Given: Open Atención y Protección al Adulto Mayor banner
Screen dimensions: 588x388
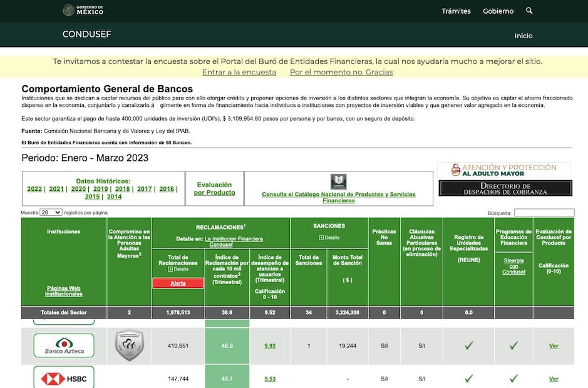Looking at the screenshot, I should pyautogui.click(x=503, y=170).
